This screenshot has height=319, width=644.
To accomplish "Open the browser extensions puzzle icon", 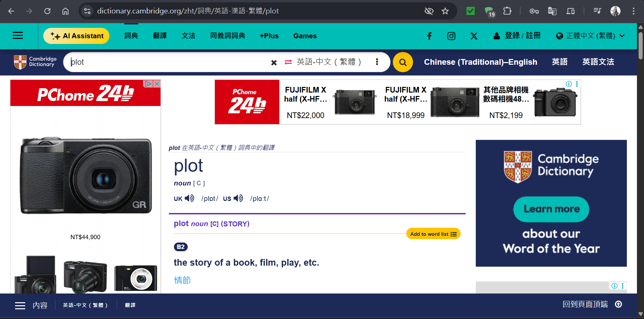I will 507,11.
